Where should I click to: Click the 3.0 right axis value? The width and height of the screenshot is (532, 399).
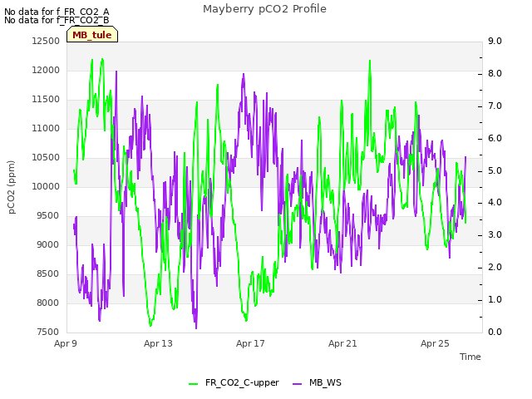(495, 234)
